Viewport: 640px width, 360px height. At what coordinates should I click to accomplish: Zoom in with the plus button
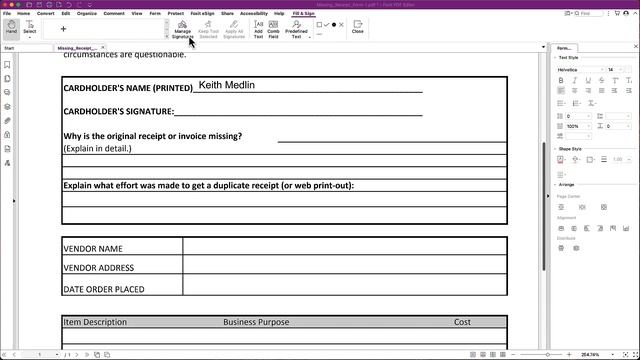(x=569, y=355)
